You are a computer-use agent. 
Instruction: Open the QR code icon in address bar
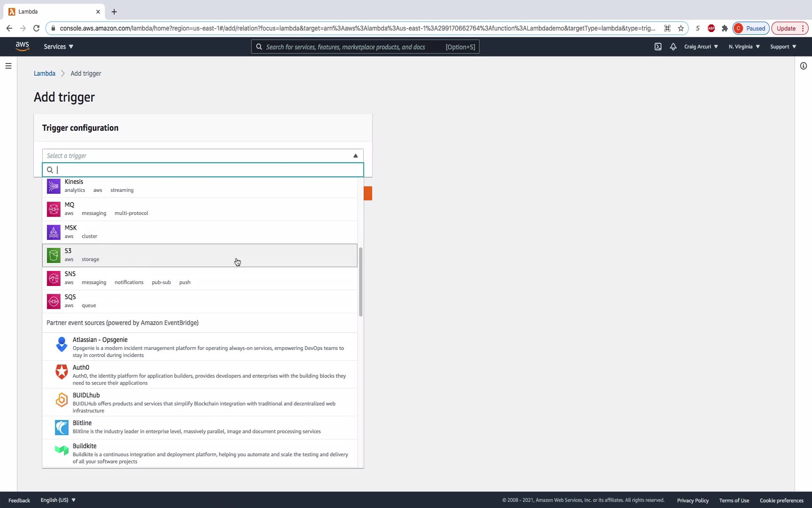point(667,28)
